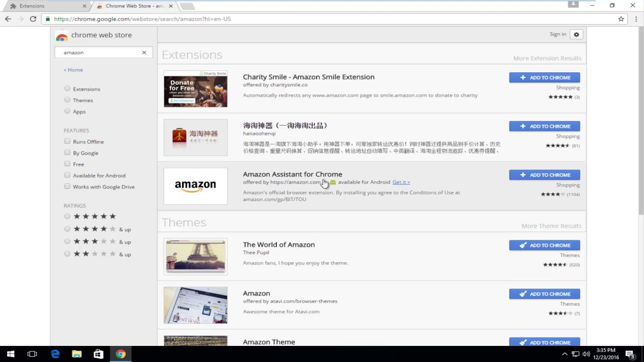The image size is (644, 362).
Task: Click the browser forward arrow
Action: coord(21,19)
